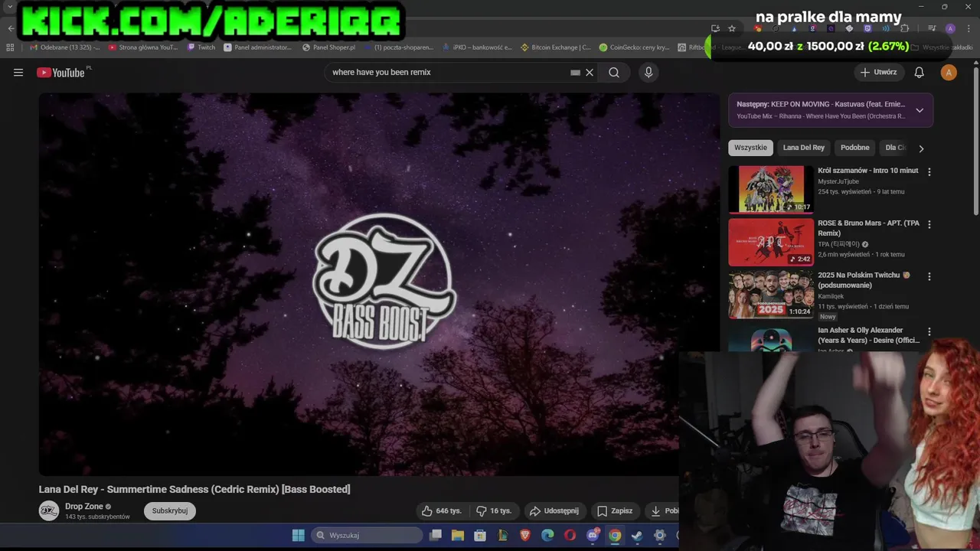Select the Wszystkie filter chip

click(750, 148)
